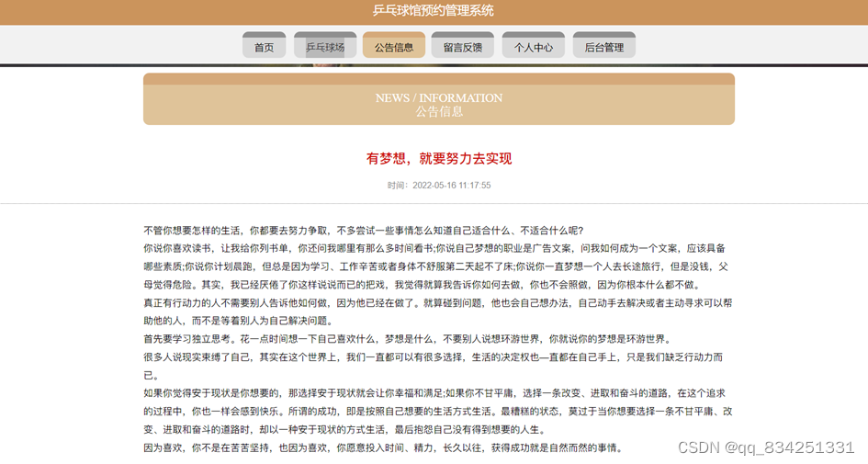The image size is (868, 464).
Task: Open the 后台管理 tab
Action: coord(604,45)
